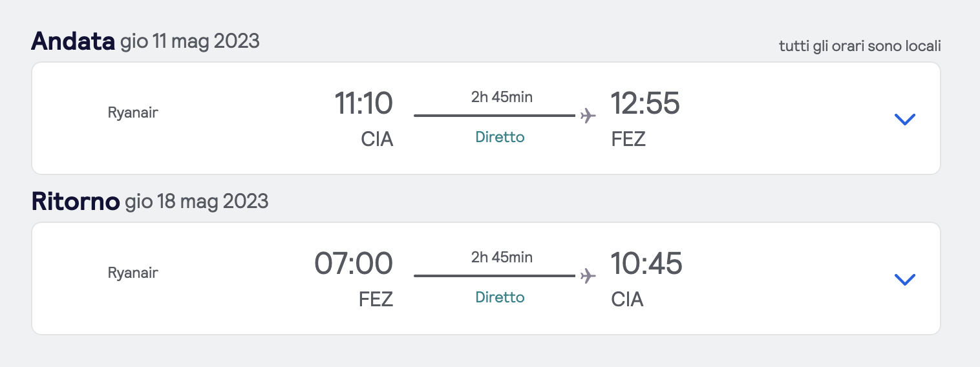
Task: Click the "tutti gli orari sono locali" note
Action: (x=860, y=46)
